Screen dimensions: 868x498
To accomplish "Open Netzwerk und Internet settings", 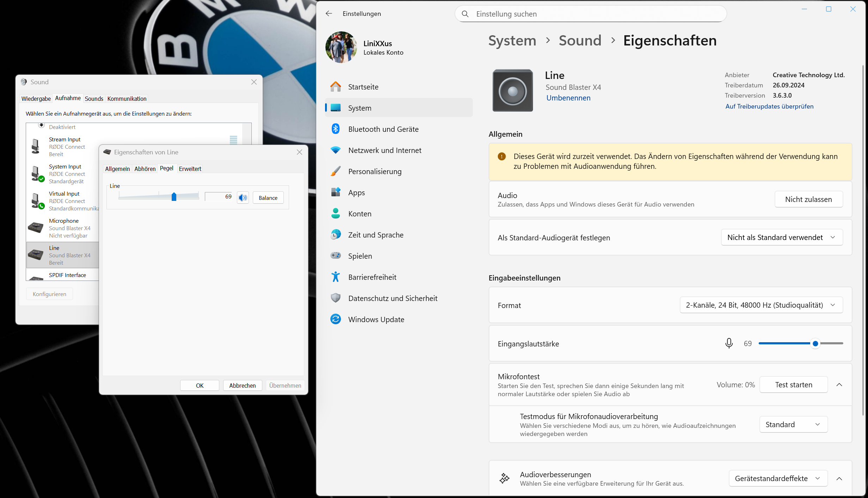I will (385, 150).
